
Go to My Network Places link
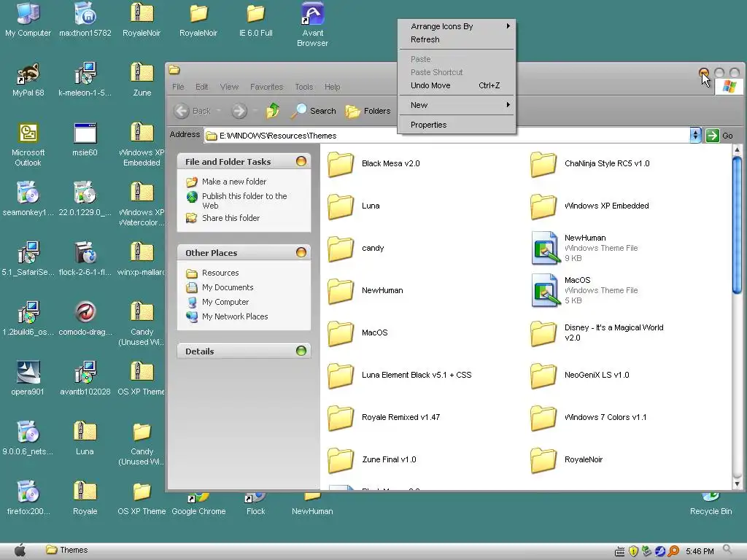227,316
